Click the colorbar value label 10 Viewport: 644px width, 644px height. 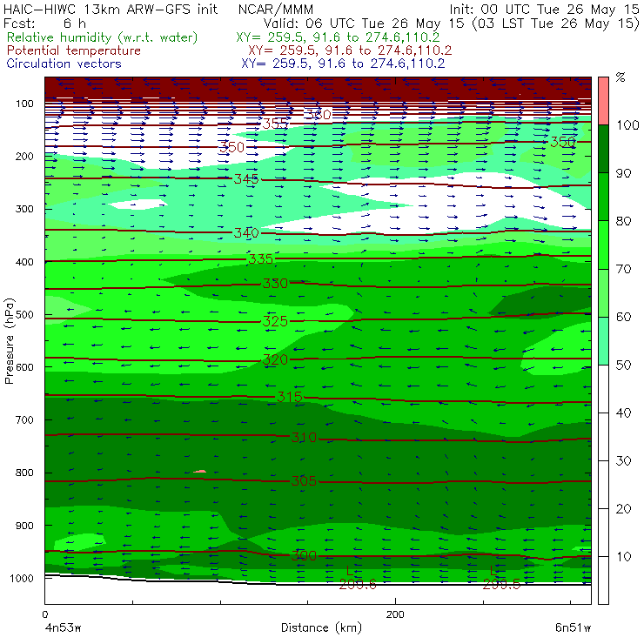(x=623, y=557)
